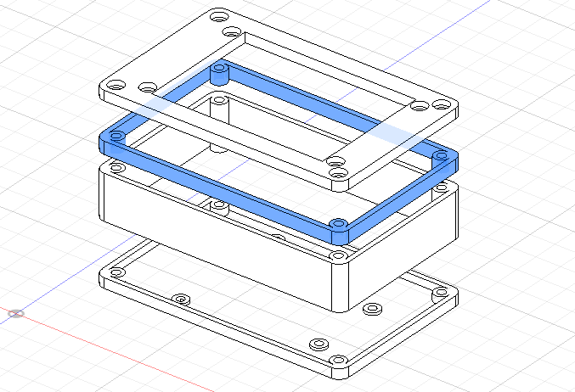
Task: Select the blue gasket's back corner boss
Action: (221, 70)
